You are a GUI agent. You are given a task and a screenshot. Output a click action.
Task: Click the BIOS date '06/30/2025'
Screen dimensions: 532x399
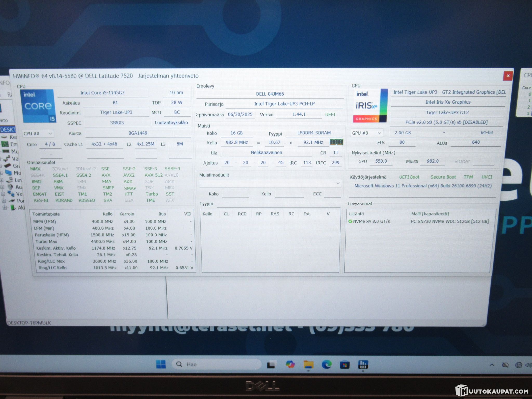point(240,115)
